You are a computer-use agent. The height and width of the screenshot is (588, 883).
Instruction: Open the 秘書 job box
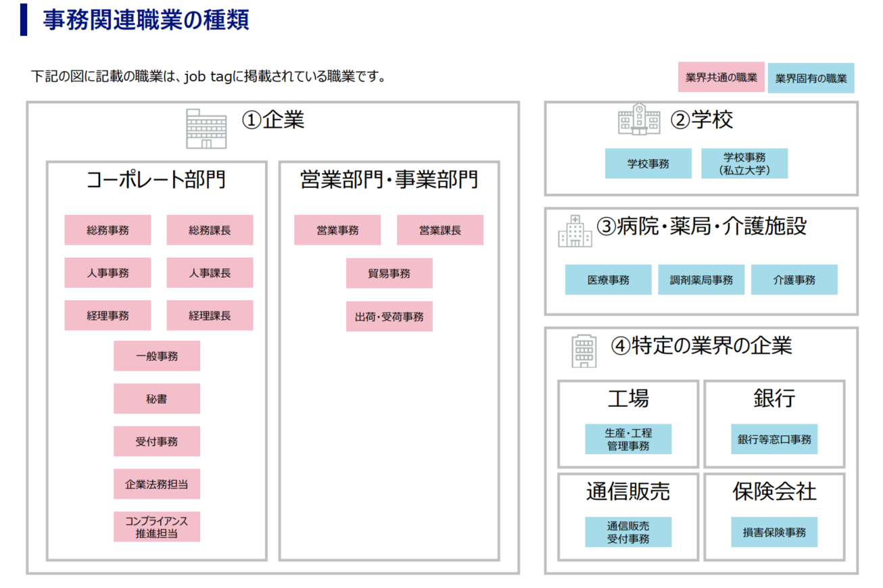[x=156, y=399]
